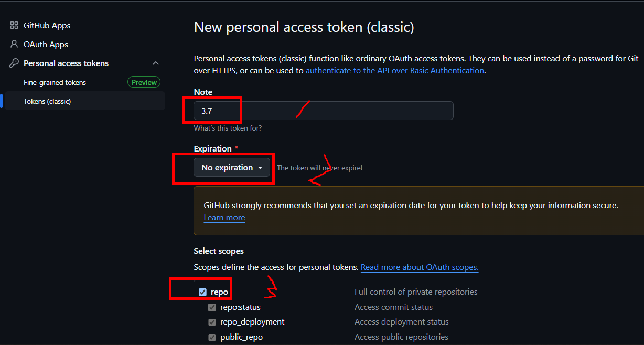Click the green Preview badge
This screenshot has width=644, height=345.
point(144,82)
